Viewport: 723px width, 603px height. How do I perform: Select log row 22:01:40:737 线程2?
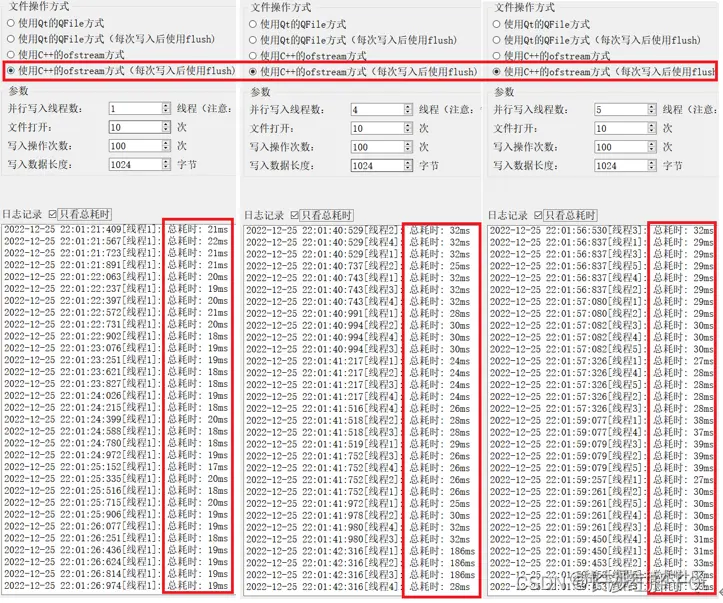[358, 266]
